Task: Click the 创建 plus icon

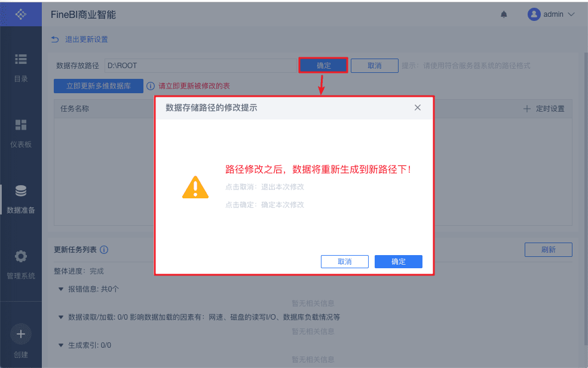Action: point(21,334)
